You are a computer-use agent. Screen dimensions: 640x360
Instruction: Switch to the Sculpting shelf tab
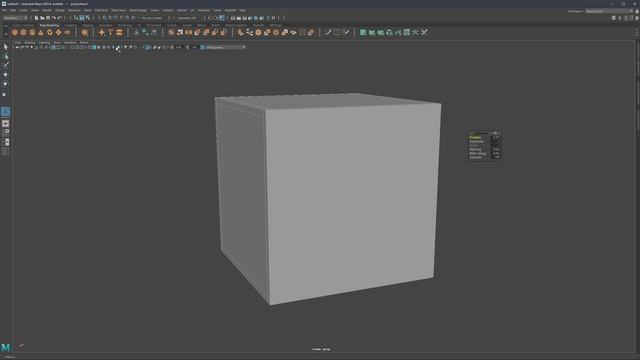click(70, 25)
